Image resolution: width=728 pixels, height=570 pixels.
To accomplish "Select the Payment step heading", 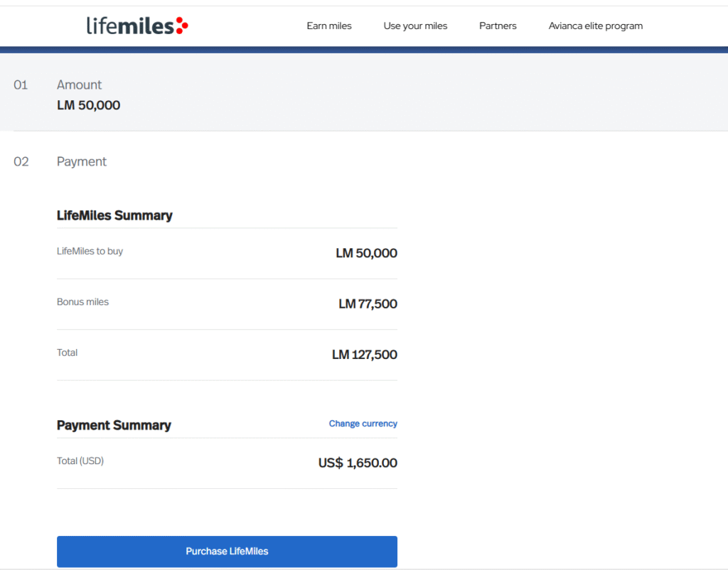I will [82, 162].
